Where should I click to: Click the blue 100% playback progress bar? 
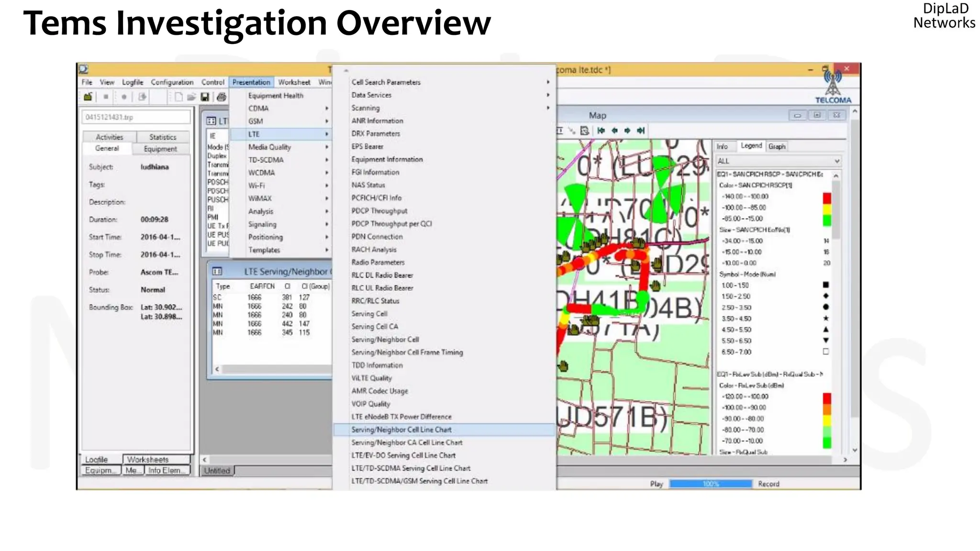(x=711, y=484)
